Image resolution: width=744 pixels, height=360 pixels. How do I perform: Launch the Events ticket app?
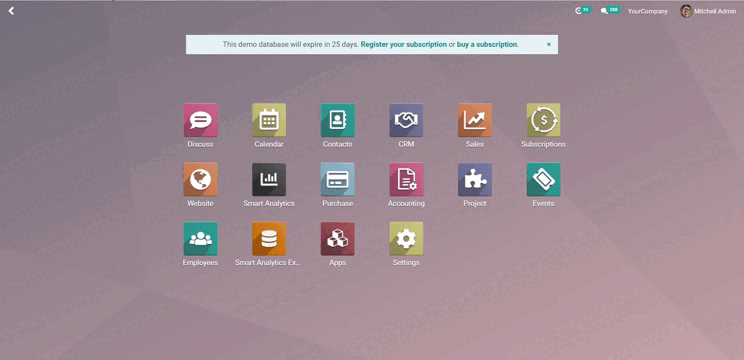(x=543, y=179)
